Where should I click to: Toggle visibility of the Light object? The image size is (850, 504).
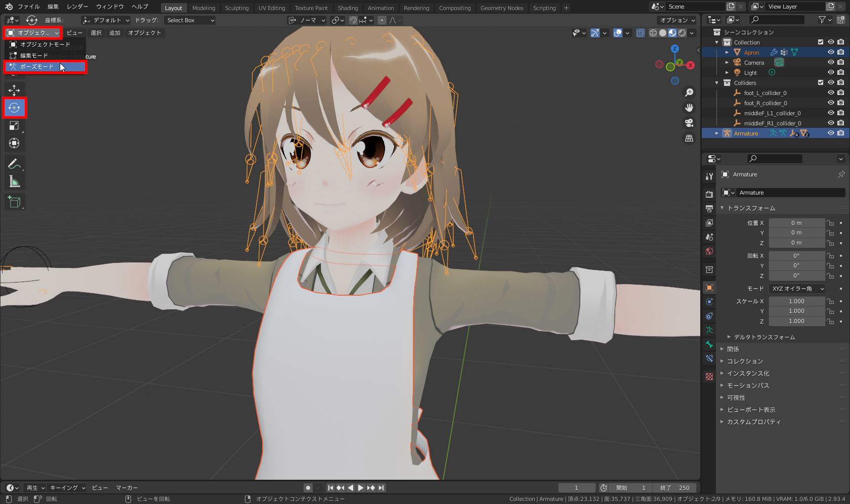(x=830, y=72)
